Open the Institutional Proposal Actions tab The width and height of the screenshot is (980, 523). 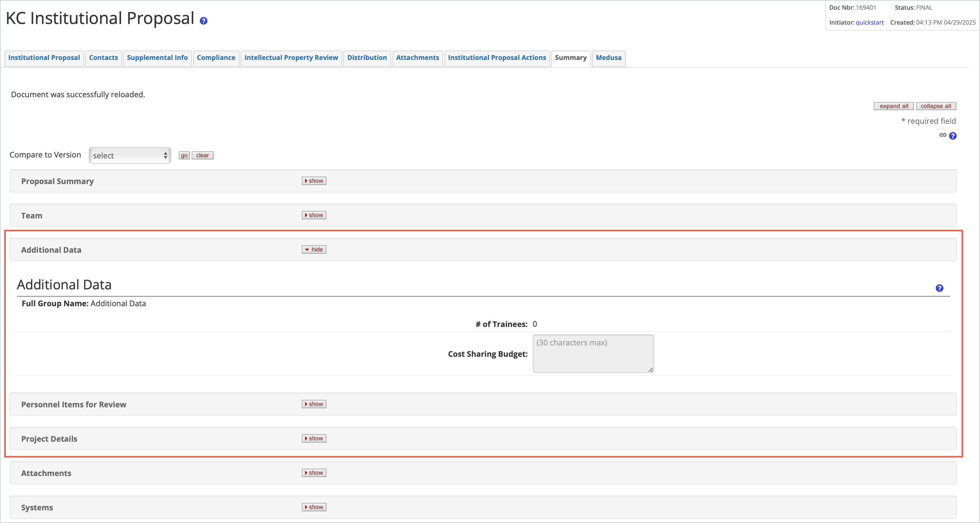pyautogui.click(x=497, y=58)
